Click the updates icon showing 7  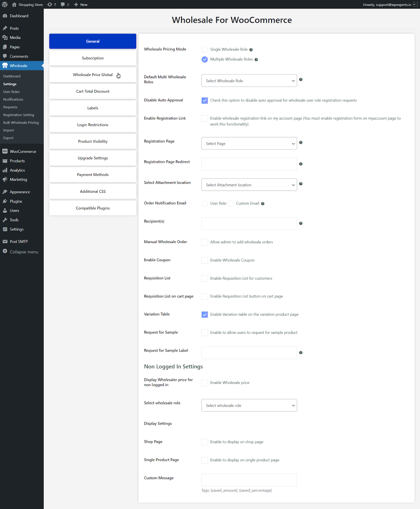point(50,4)
